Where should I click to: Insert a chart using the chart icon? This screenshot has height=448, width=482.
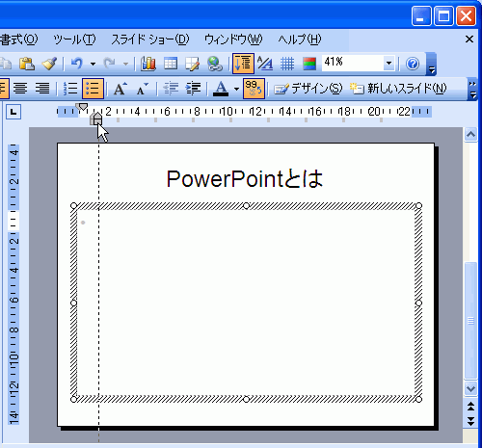(x=148, y=64)
